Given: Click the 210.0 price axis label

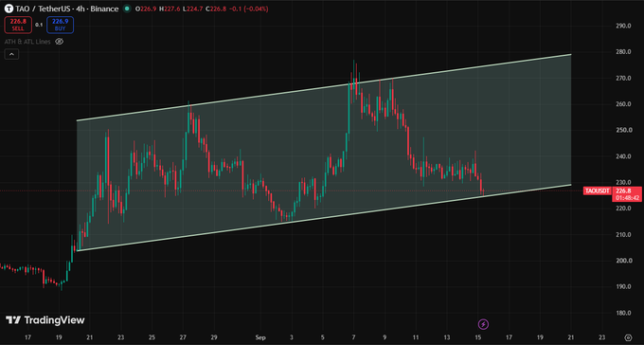Looking at the screenshot, I should [622, 235].
